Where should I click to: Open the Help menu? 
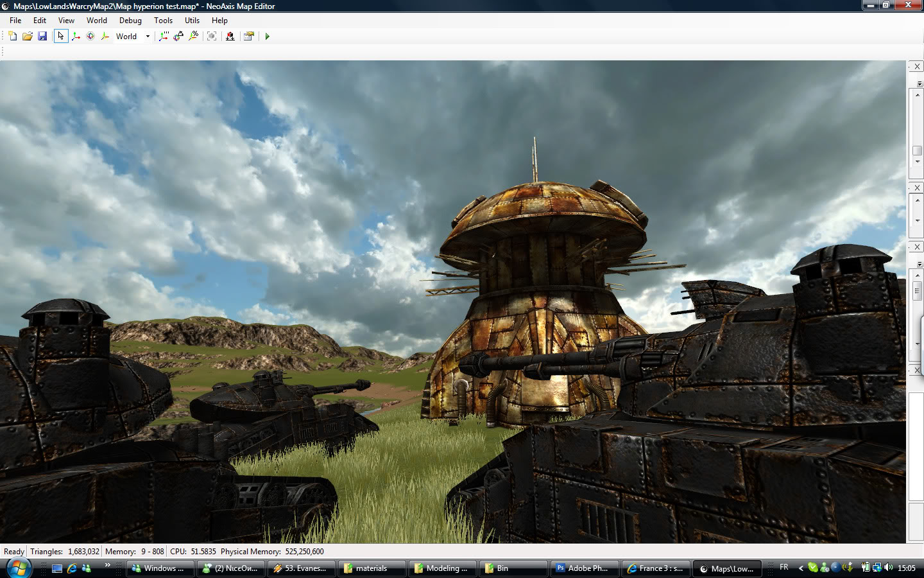(x=219, y=21)
